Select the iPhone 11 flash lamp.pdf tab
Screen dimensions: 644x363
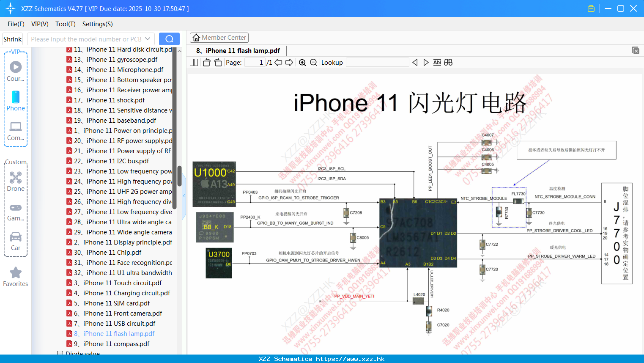point(238,51)
